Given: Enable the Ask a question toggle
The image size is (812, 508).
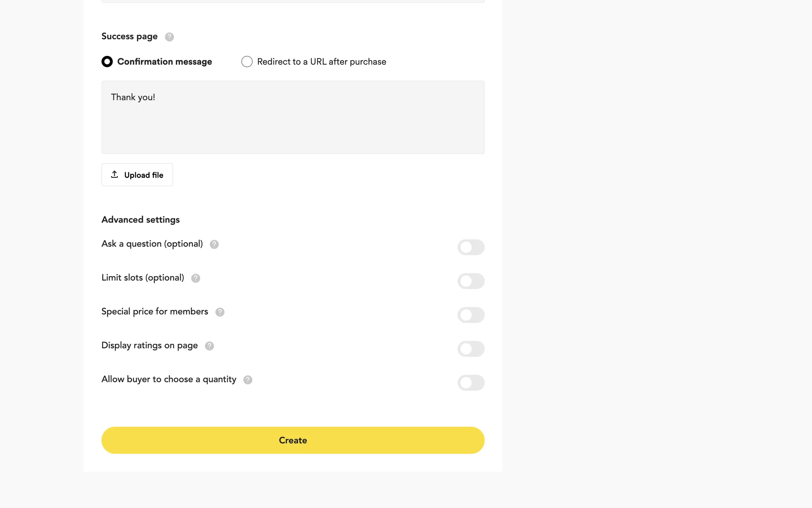Looking at the screenshot, I should point(471,247).
